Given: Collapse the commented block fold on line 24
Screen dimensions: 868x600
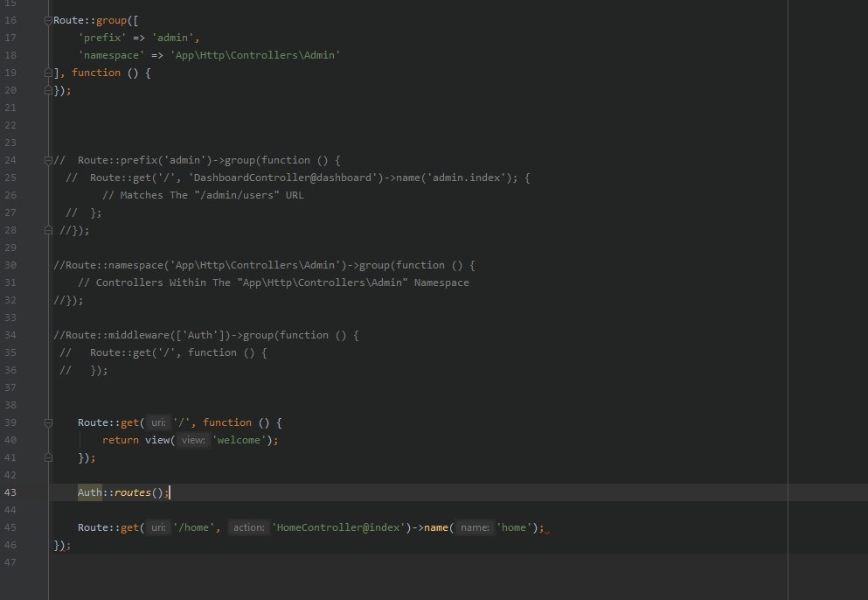Looking at the screenshot, I should [x=48, y=160].
